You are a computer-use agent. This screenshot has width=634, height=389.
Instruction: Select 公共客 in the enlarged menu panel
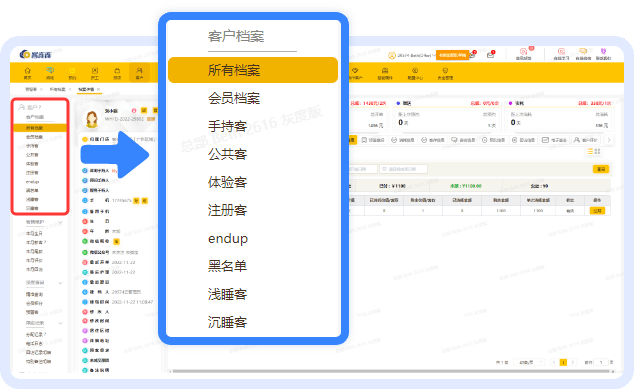pos(227,154)
